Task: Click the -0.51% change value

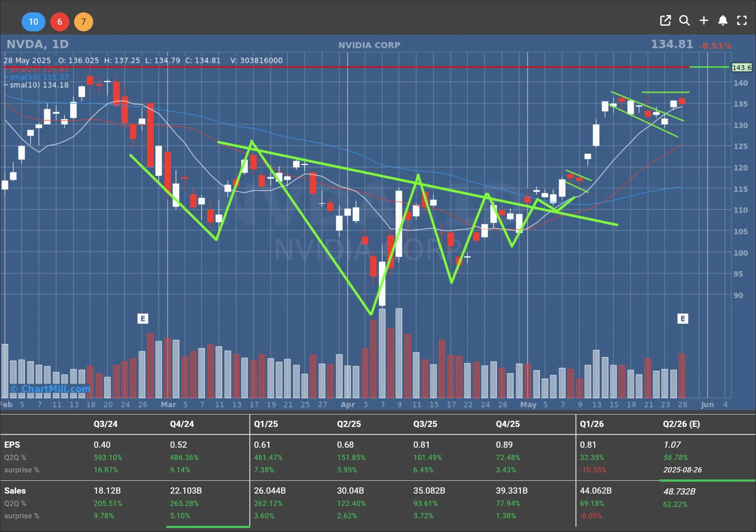Action: (x=715, y=46)
